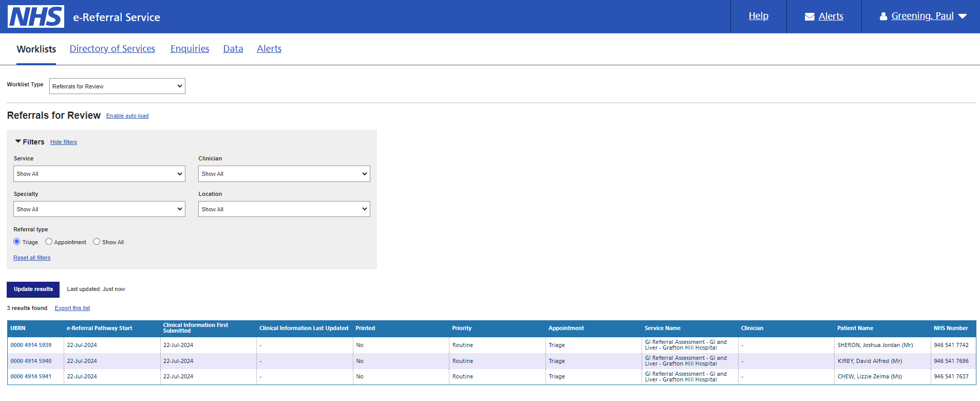The height and width of the screenshot is (401, 980).
Task: Open Help in the header
Action: (759, 16)
